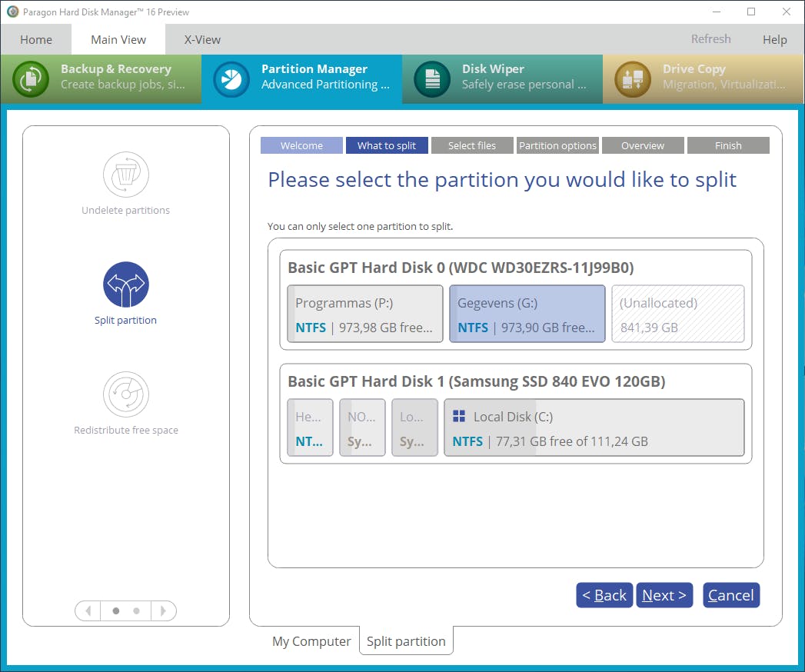805x672 pixels.
Task: Select the Gegevens (G:) partition
Action: point(527,314)
